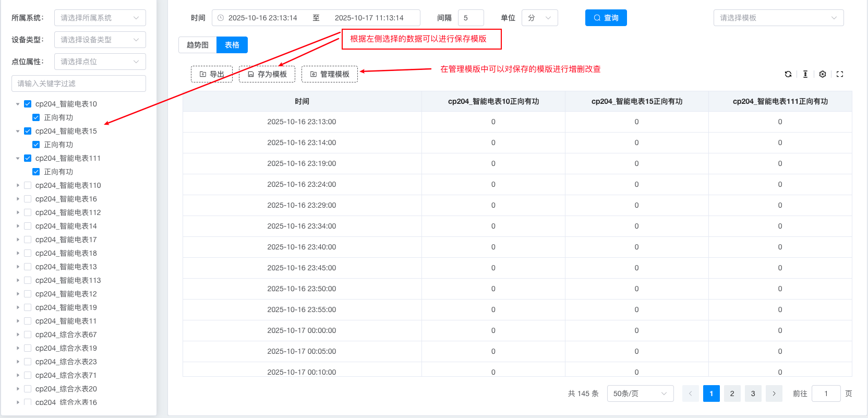Screen dimensions: 868x418
Task: Click the clock icon in the time range field
Action: pyautogui.click(x=221, y=18)
